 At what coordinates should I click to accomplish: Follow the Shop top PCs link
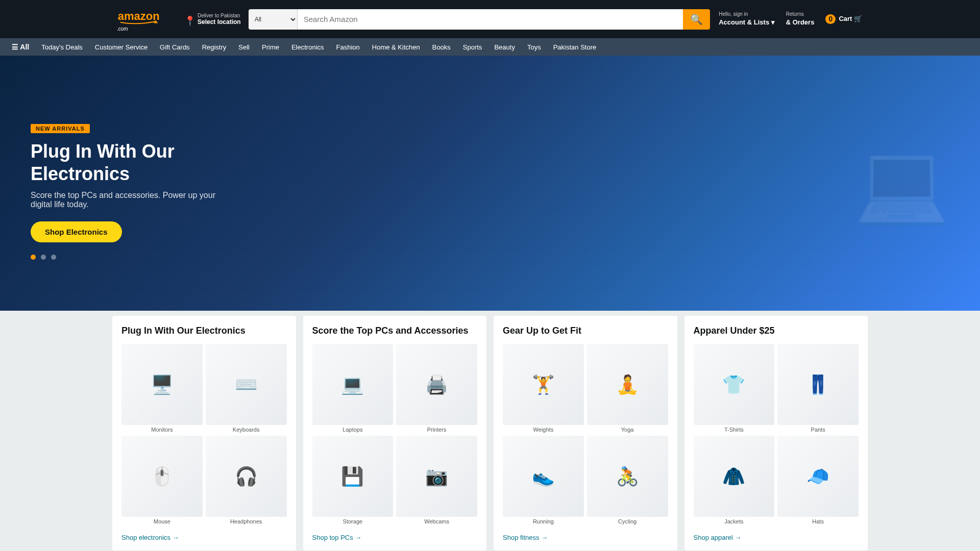pos(337,537)
